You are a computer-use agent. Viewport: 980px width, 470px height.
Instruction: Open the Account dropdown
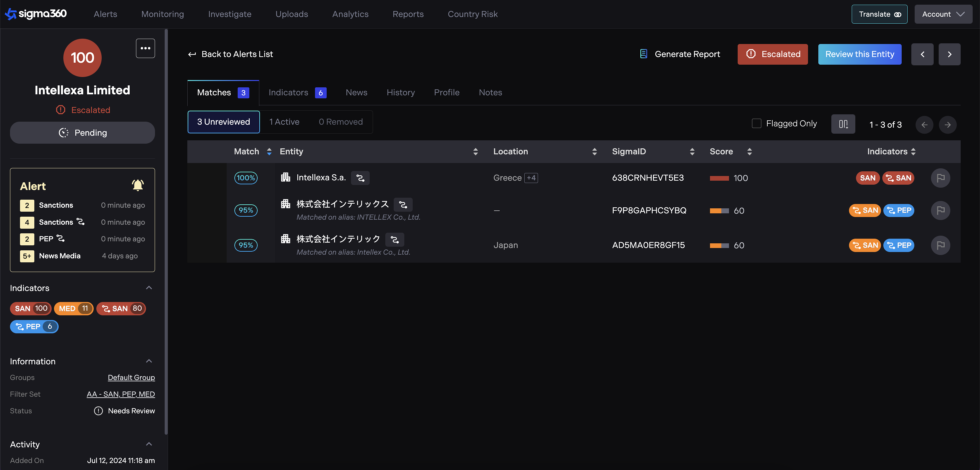pos(943,14)
